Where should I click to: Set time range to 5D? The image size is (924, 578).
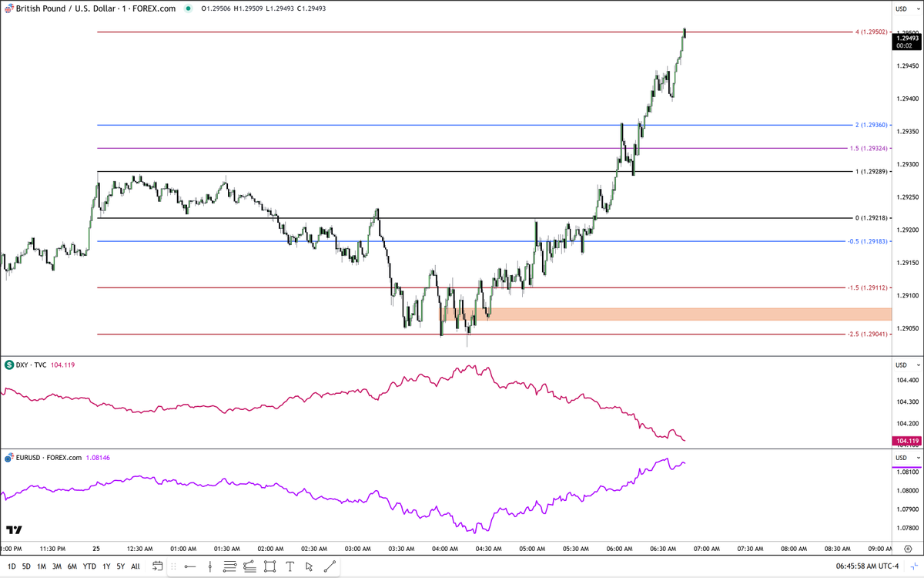point(26,566)
